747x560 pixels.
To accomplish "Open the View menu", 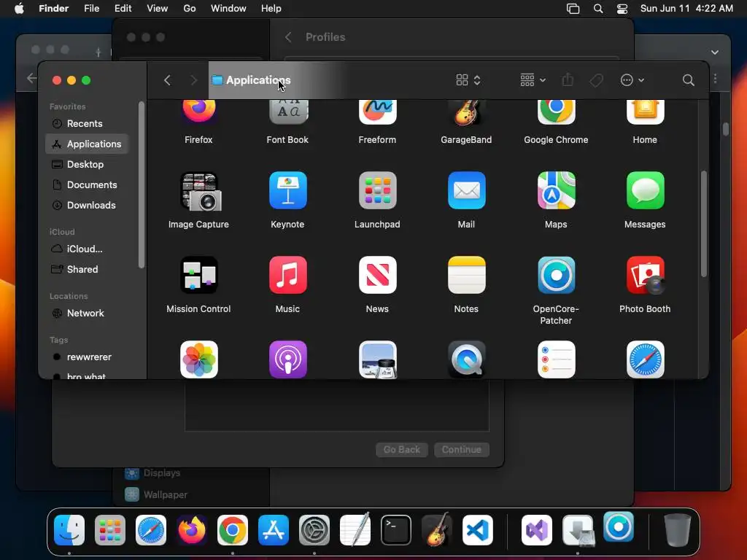I will pyautogui.click(x=158, y=9).
